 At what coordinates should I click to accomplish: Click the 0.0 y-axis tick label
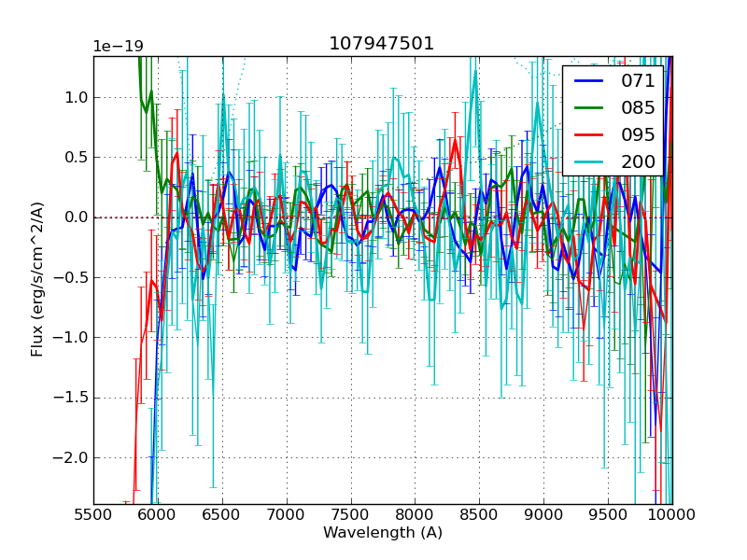point(75,217)
